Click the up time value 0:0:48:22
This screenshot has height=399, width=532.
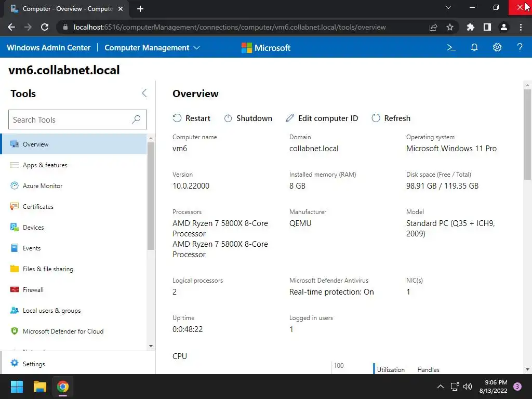point(188,329)
